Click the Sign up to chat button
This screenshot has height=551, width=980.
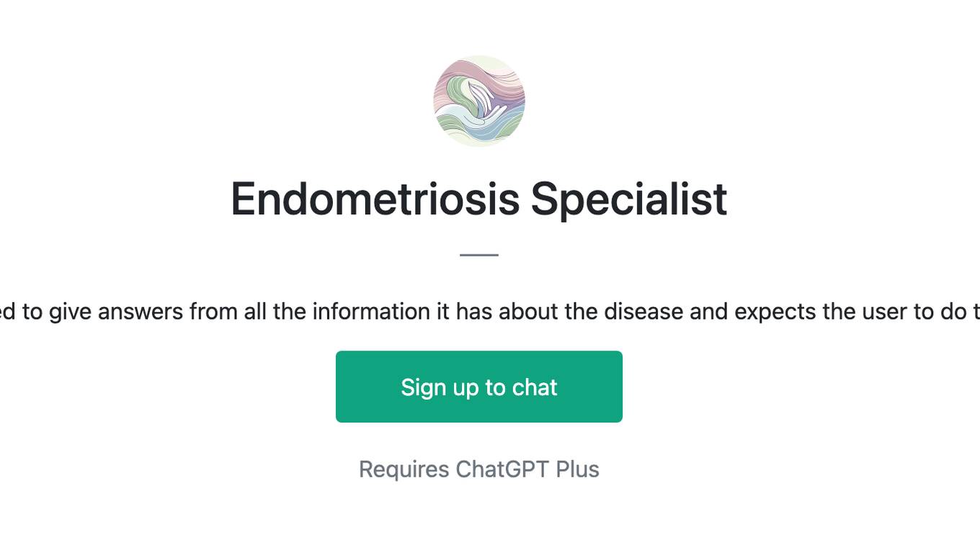click(479, 387)
